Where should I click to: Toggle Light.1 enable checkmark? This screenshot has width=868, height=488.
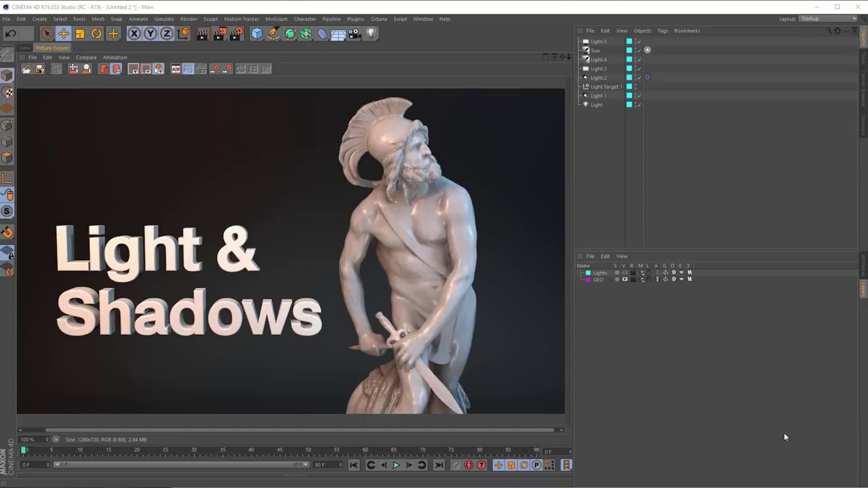coord(639,96)
